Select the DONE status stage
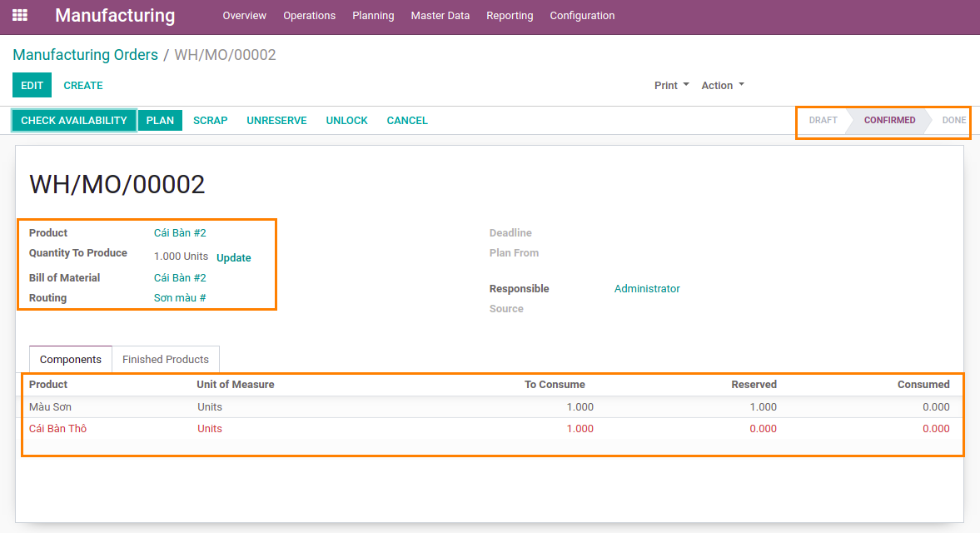The image size is (980, 533). 953,120
